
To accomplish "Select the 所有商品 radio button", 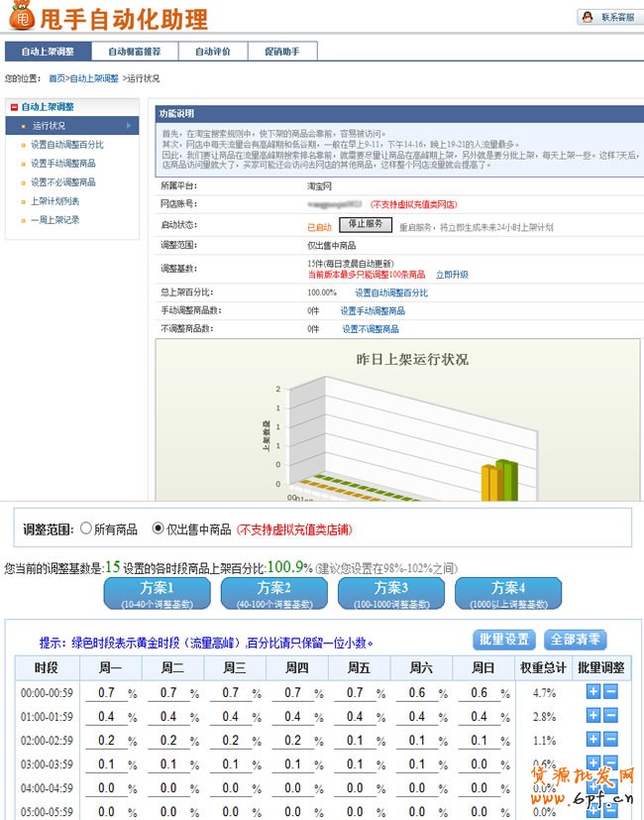I will click(86, 529).
